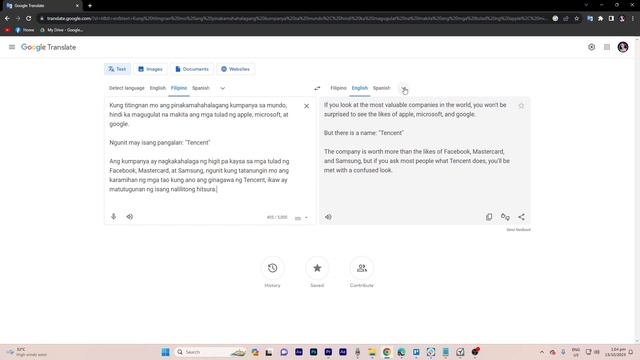
Task: Start voice input with microphone
Action: coord(113,217)
